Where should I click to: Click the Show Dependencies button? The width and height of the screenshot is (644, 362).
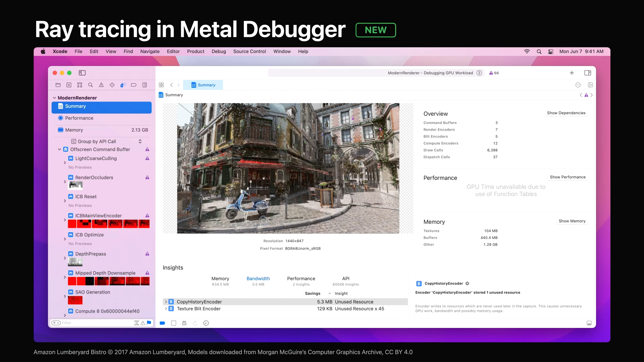tap(566, 113)
